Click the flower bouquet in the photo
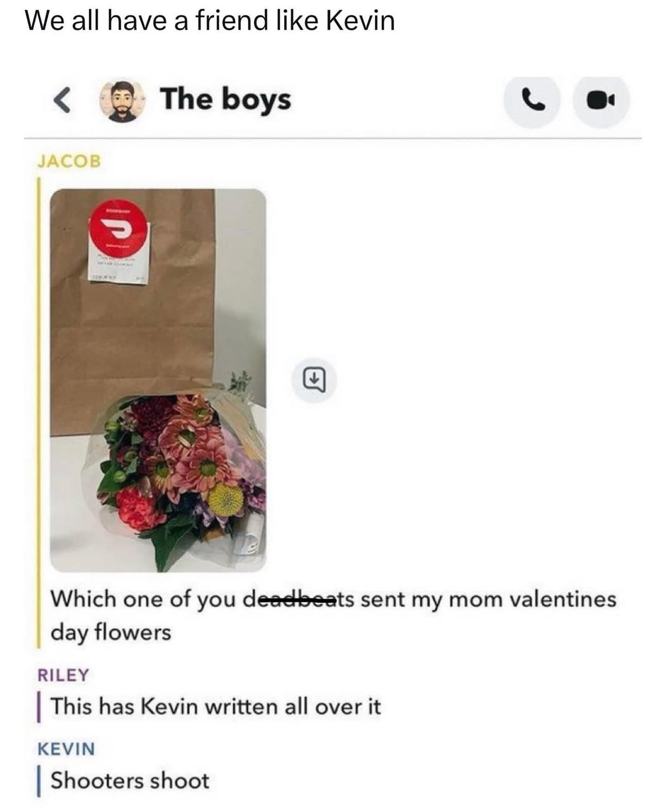This screenshot has height=812, width=666. pos(180,476)
